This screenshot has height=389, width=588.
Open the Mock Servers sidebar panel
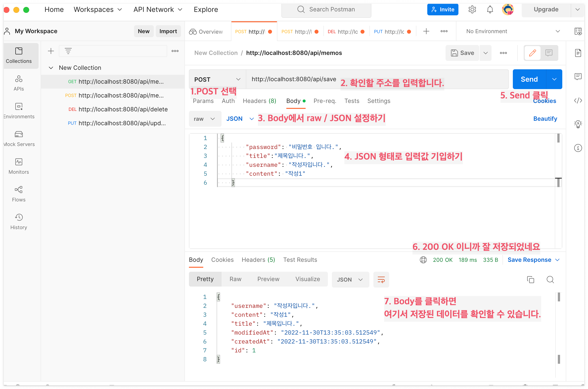tap(19, 138)
